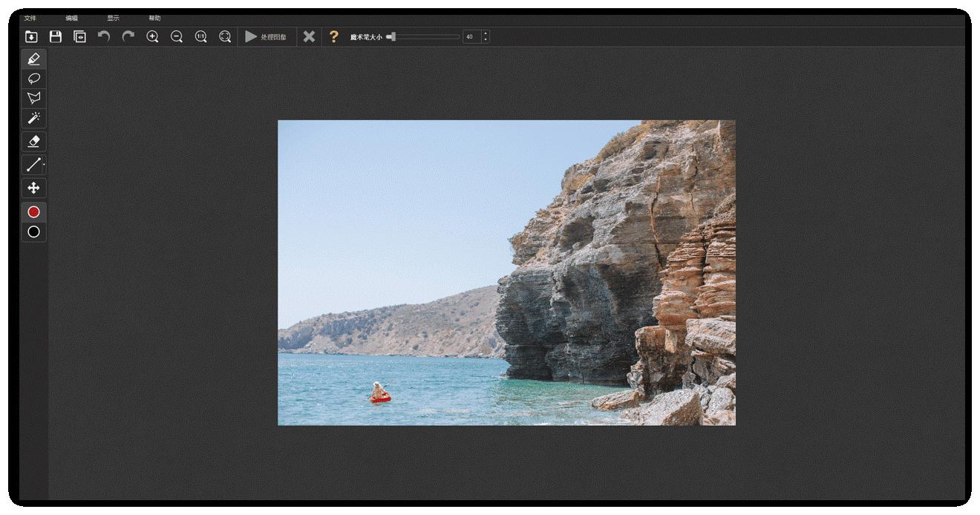Click the 魔术笔大小 size slider
This screenshot has width=980, height=515.
(x=425, y=36)
